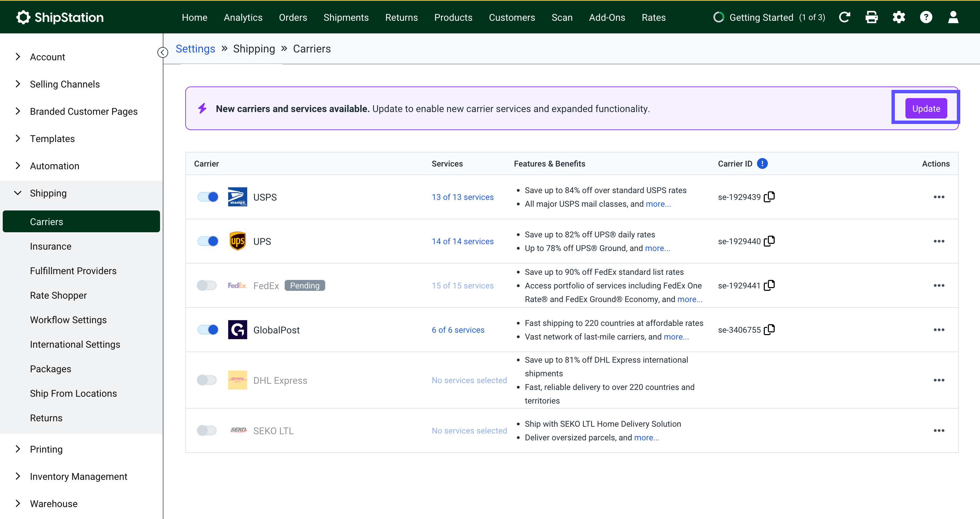Enable the DHL Express carrier toggle

[207, 380]
